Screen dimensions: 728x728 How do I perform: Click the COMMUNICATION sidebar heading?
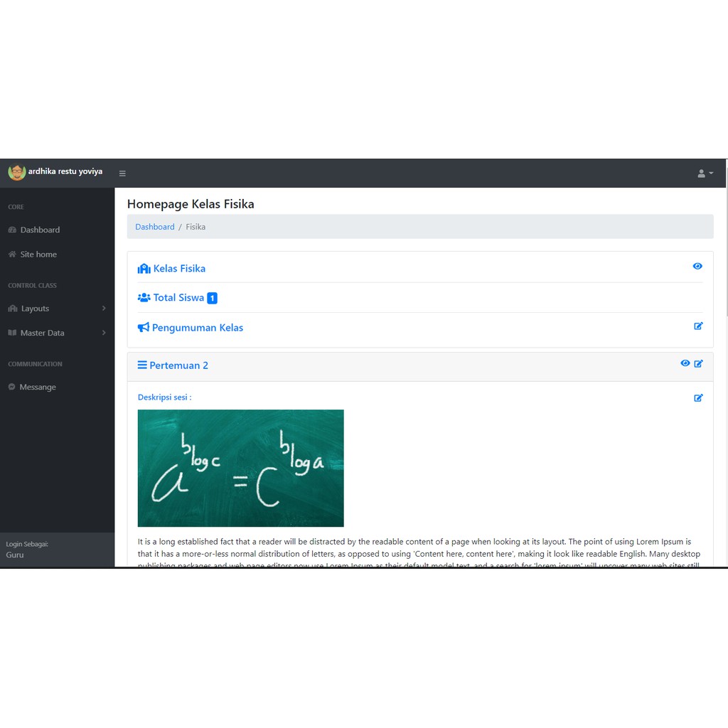pyautogui.click(x=35, y=364)
